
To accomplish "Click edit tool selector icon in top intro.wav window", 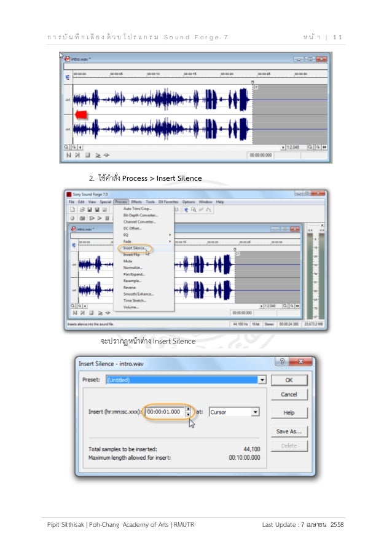I will (x=68, y=77).
